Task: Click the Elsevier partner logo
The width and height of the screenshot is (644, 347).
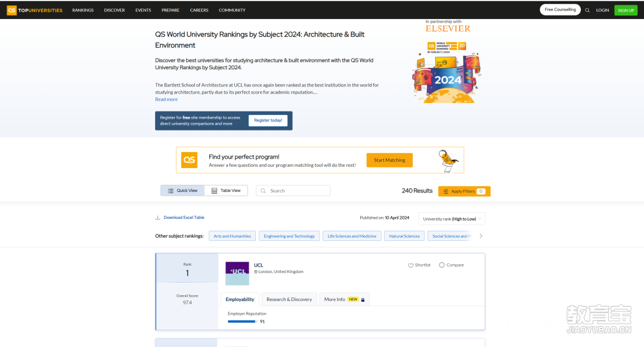Action: coord(448,29)
